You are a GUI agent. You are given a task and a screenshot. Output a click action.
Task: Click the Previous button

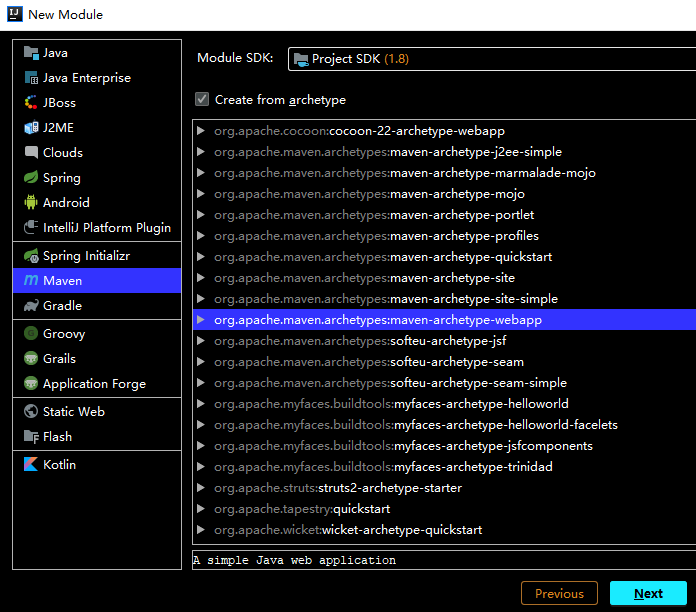coord(559,593)
